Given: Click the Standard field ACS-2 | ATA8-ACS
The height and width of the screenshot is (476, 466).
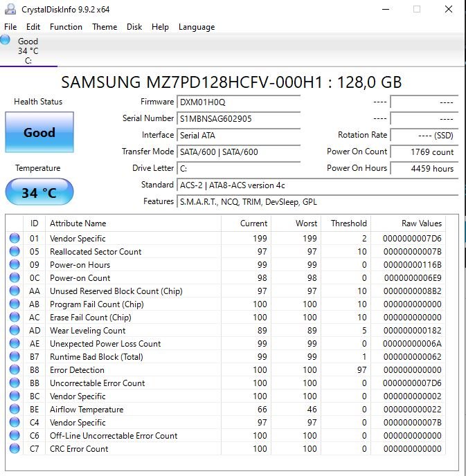Looking at the screenshot, I should pos(317,185).
